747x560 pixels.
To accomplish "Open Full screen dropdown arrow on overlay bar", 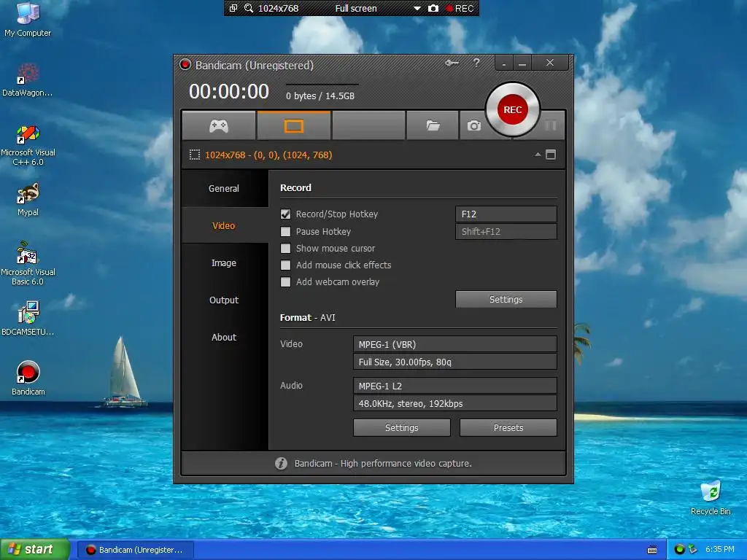I will click(417, 8).
